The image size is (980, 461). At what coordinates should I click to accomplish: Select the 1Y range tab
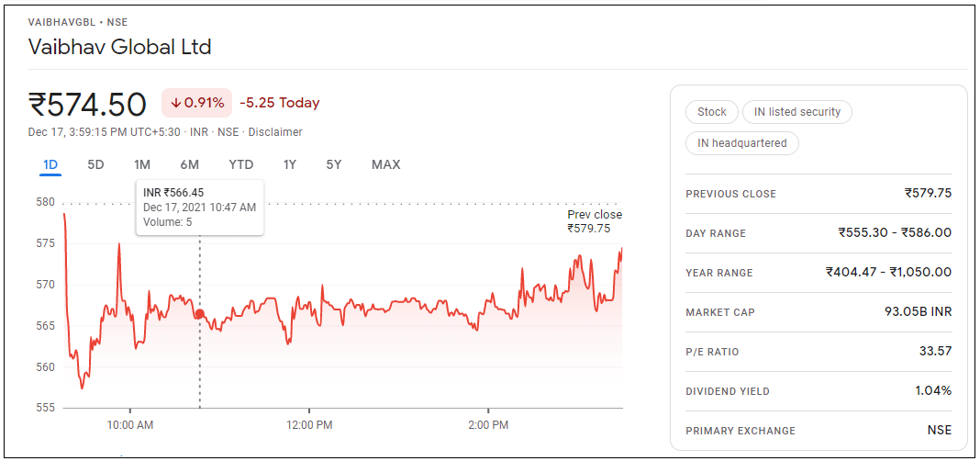click(x=290, y=165)
